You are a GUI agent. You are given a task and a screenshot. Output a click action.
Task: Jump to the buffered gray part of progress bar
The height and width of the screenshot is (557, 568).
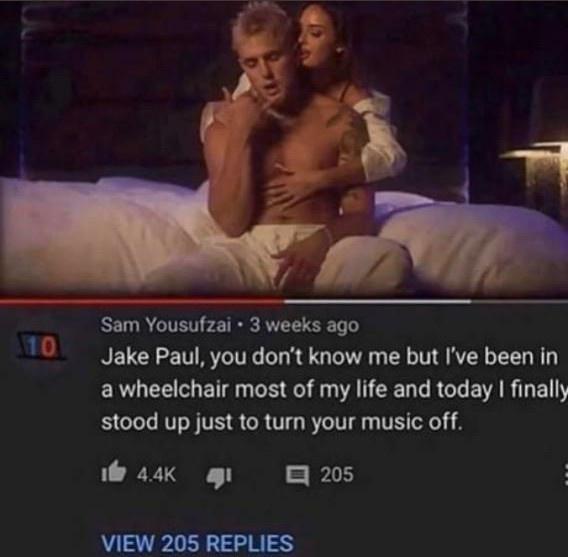[377, 301]
